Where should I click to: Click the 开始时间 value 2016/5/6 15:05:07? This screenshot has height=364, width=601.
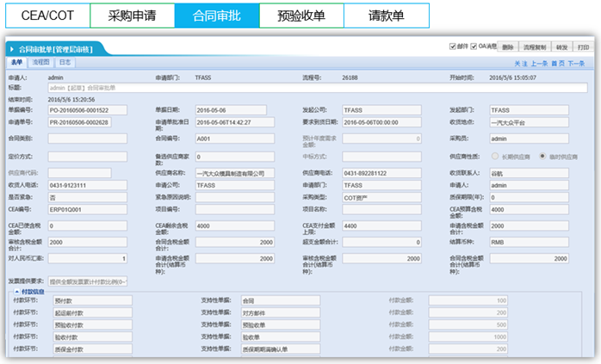pos(513,77)
